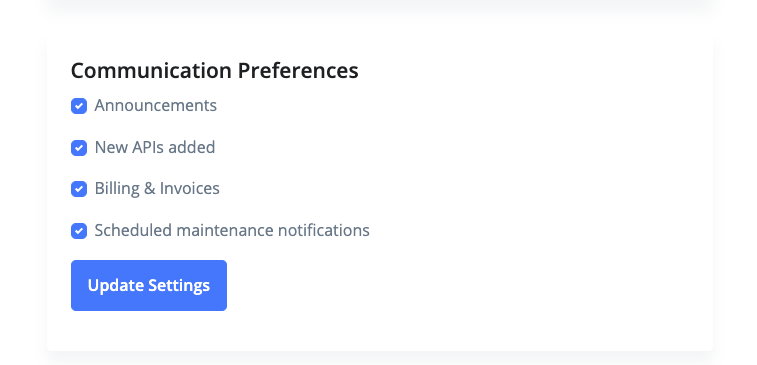Click the tick icon beside Scheduled maintenance

click(79, 231)
